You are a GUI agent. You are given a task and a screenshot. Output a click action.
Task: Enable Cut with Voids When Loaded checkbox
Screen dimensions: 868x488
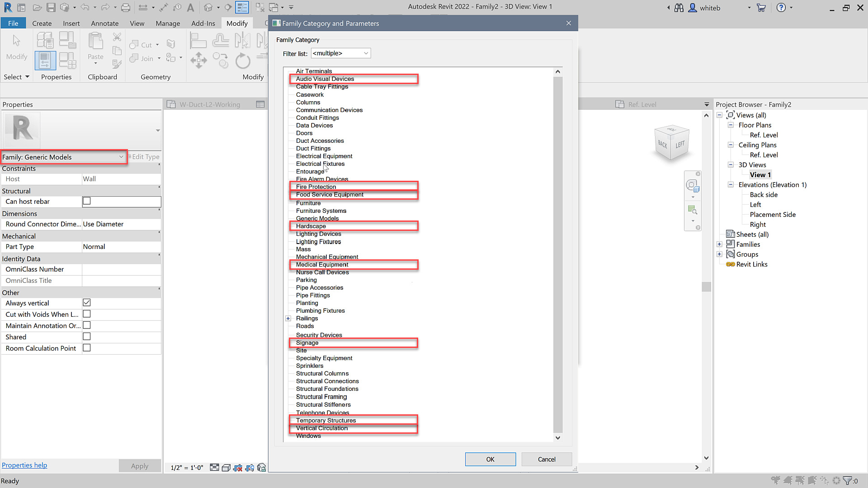point(87,314)
